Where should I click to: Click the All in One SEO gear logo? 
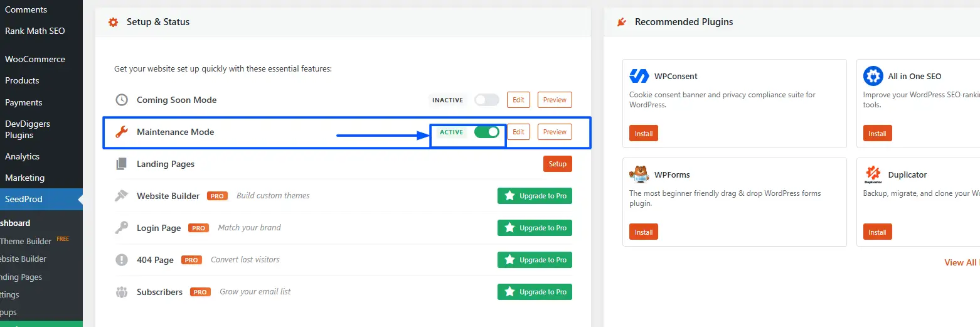(x=873, y=76)
